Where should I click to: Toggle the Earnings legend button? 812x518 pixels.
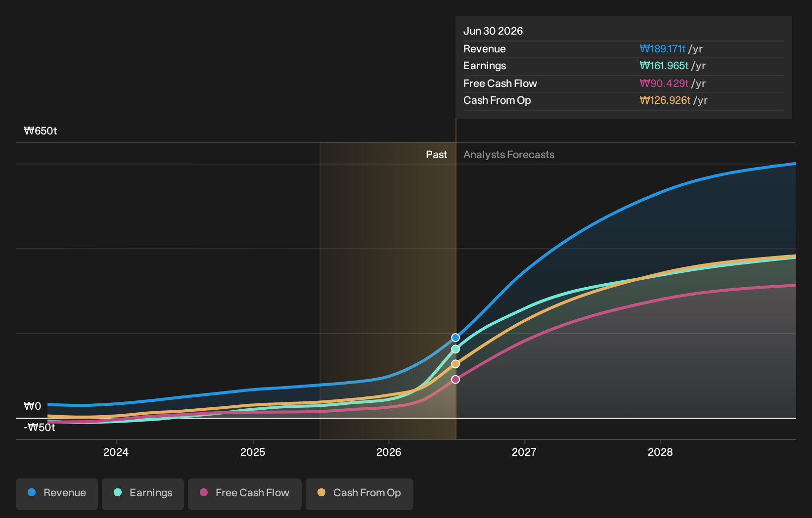click(x=143, y=494)
